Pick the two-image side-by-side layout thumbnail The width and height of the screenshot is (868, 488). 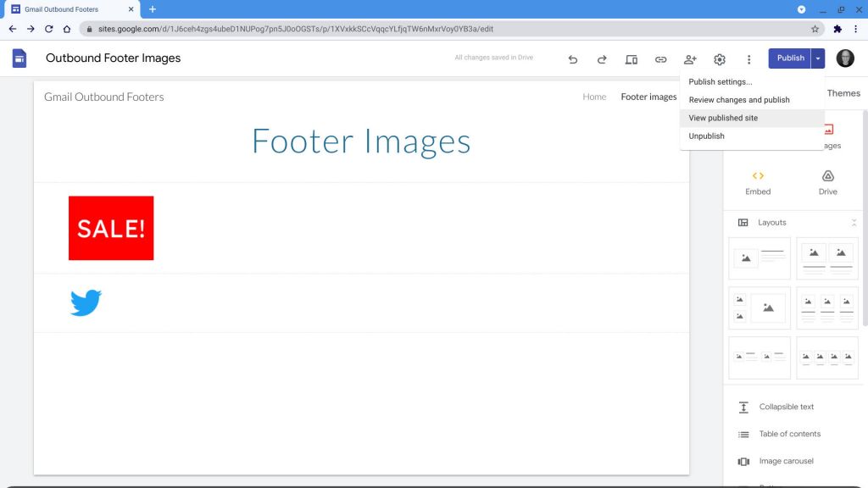click(827, 258)
